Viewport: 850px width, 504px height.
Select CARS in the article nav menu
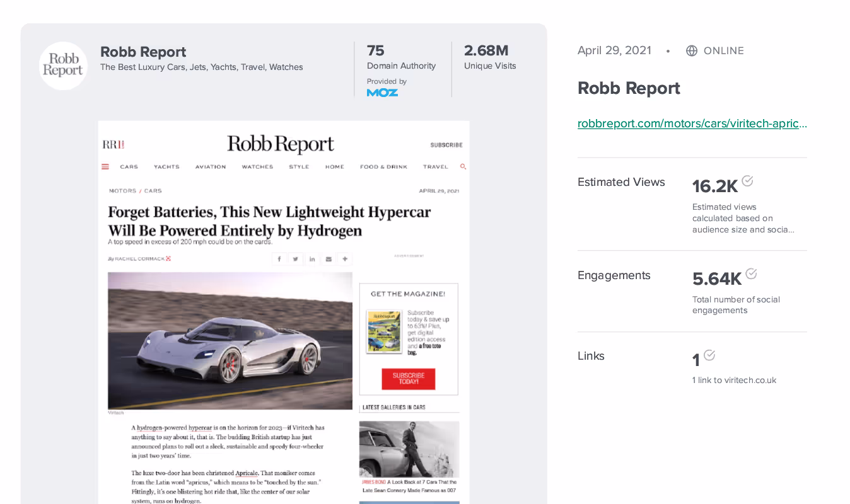[x=129, y=167]
